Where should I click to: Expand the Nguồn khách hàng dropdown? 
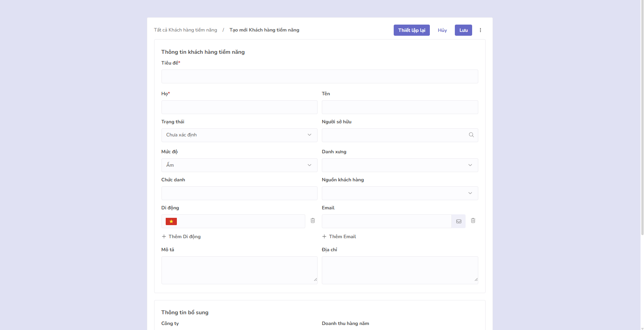tap(399, 193)
